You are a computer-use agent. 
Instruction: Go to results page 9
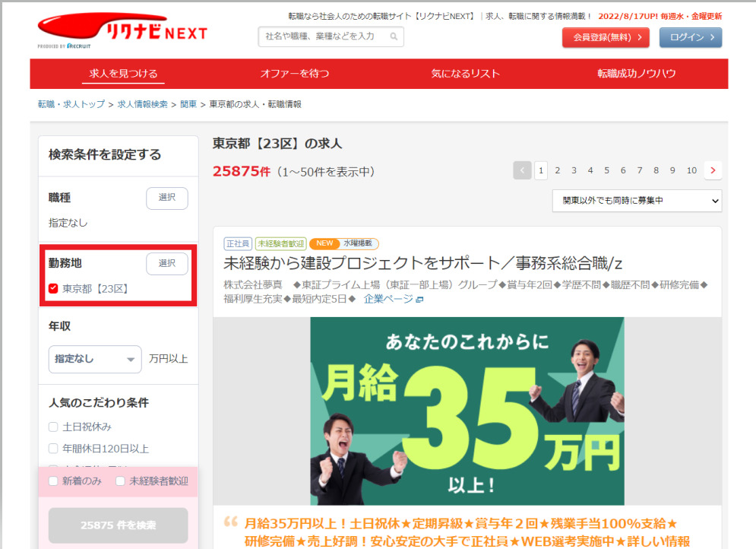(672, 170)
